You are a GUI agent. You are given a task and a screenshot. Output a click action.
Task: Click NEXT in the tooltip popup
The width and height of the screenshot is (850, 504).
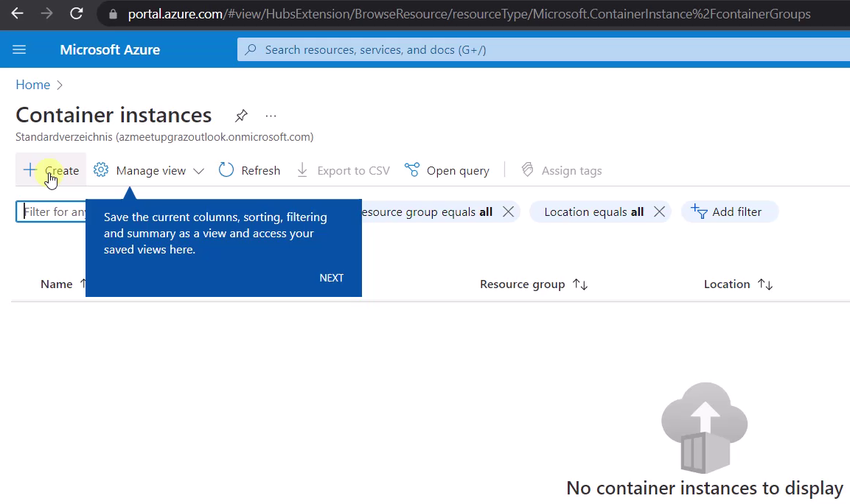[x=331, y=278]
